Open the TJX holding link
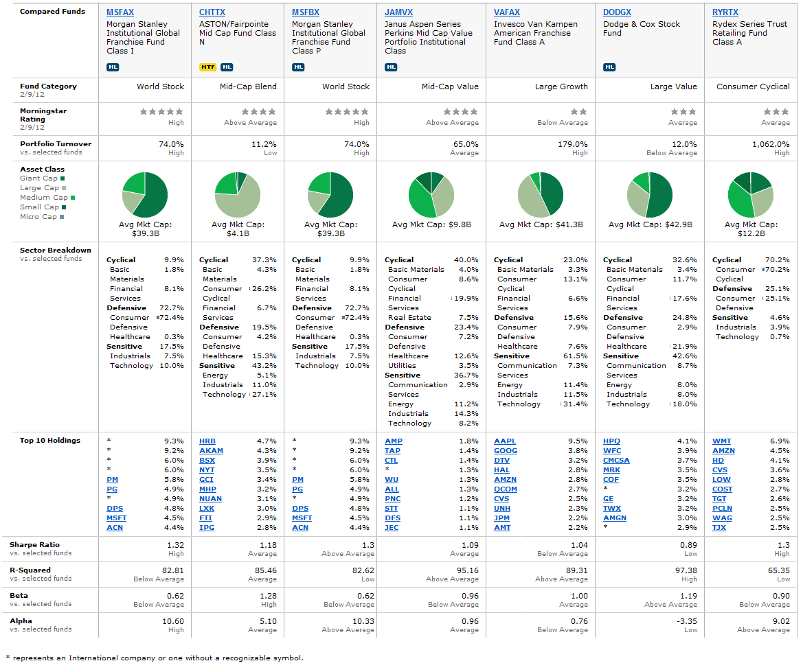803x672 pixels. 719,528
